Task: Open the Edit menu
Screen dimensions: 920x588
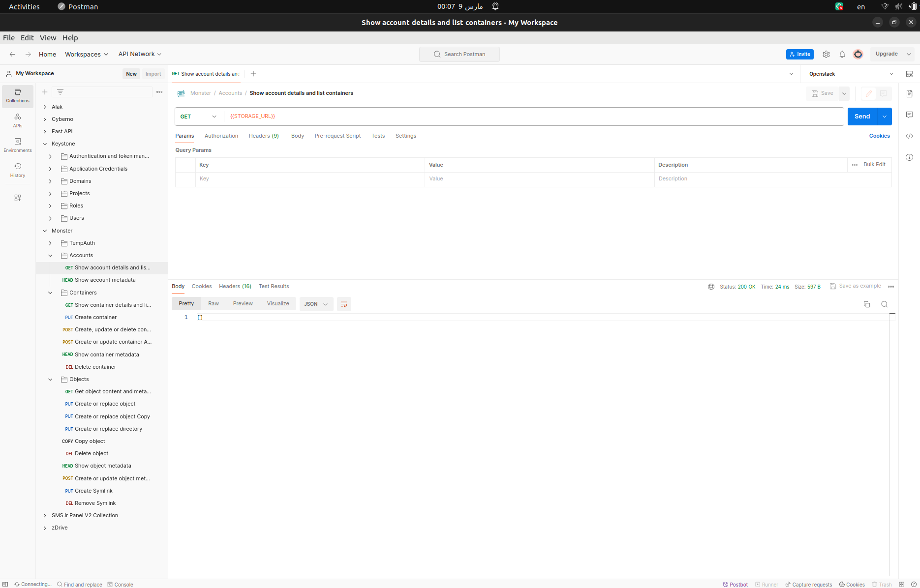Action: [27, 38]
